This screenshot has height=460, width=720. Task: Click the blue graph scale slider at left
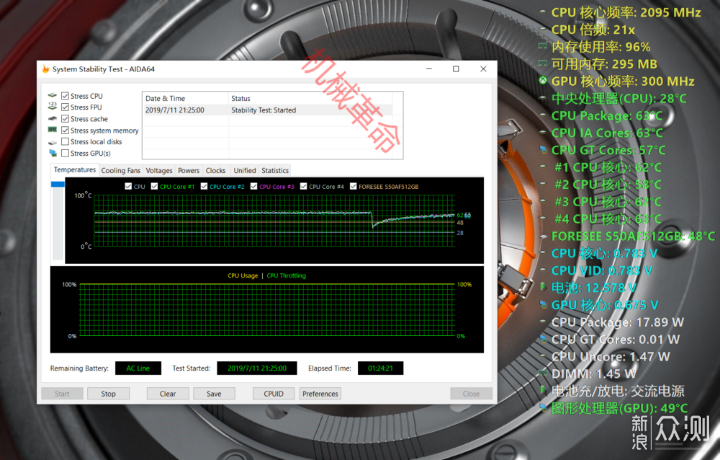tap(58, 184)
